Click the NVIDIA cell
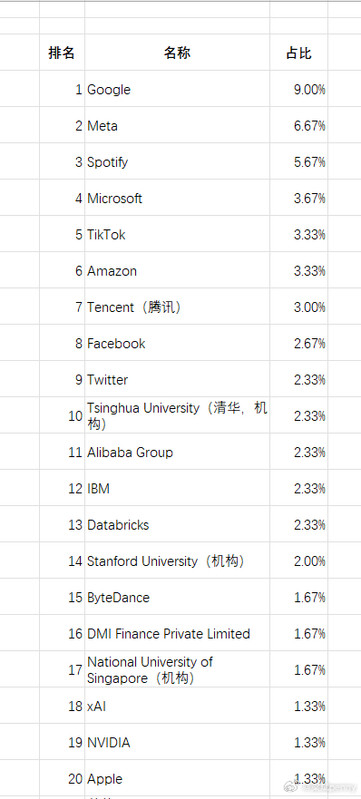The image size is (361, 799). point(177,742)
